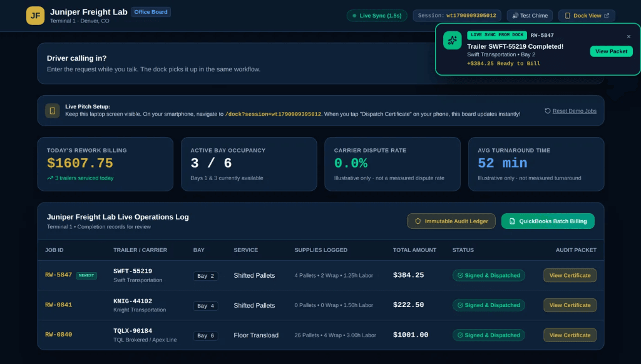Click the Test Chime button

(530, 16)
